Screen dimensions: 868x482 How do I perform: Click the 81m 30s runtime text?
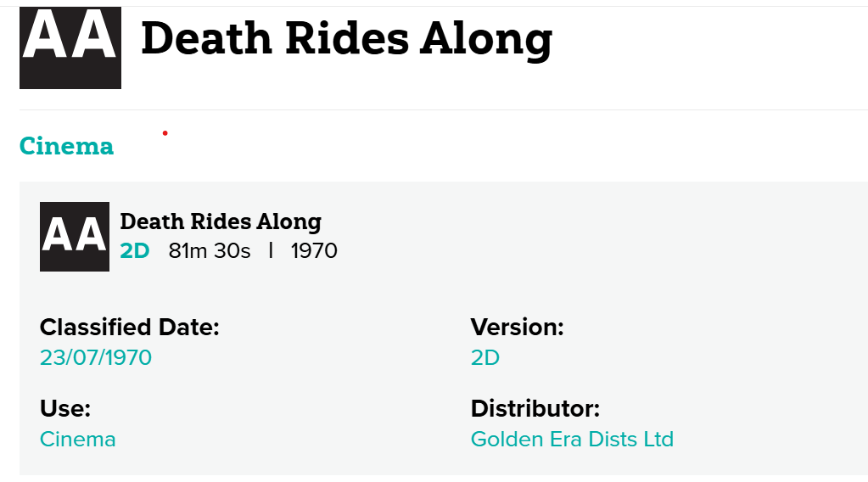click(210, 251)
